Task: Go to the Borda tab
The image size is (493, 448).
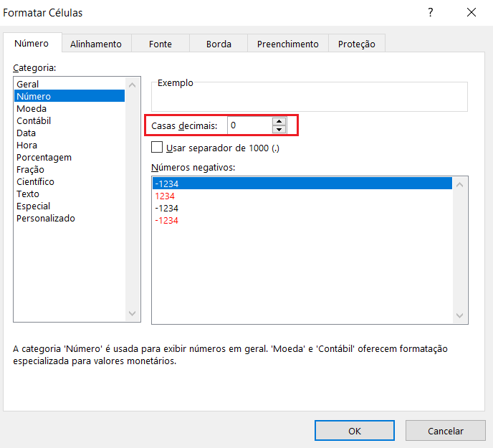Action: [x=219, y=44]
